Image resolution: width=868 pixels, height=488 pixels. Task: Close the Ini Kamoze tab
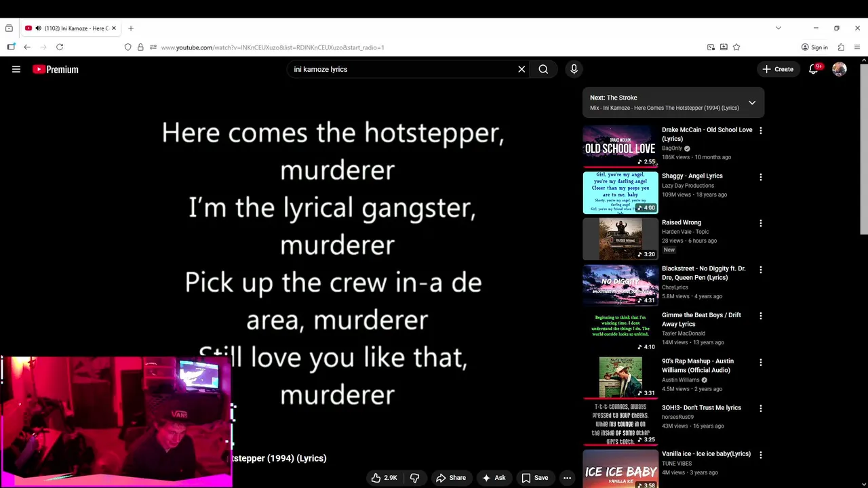(114, 28)
